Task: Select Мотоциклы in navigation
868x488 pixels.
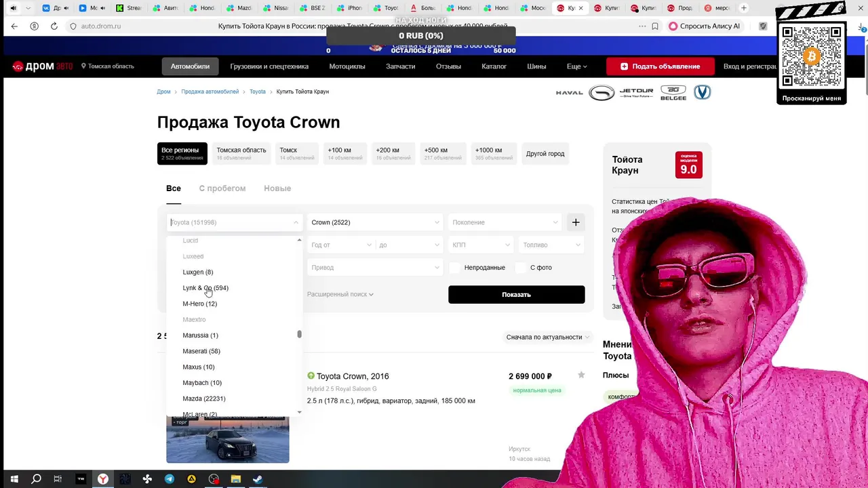Action: [347, 66]
